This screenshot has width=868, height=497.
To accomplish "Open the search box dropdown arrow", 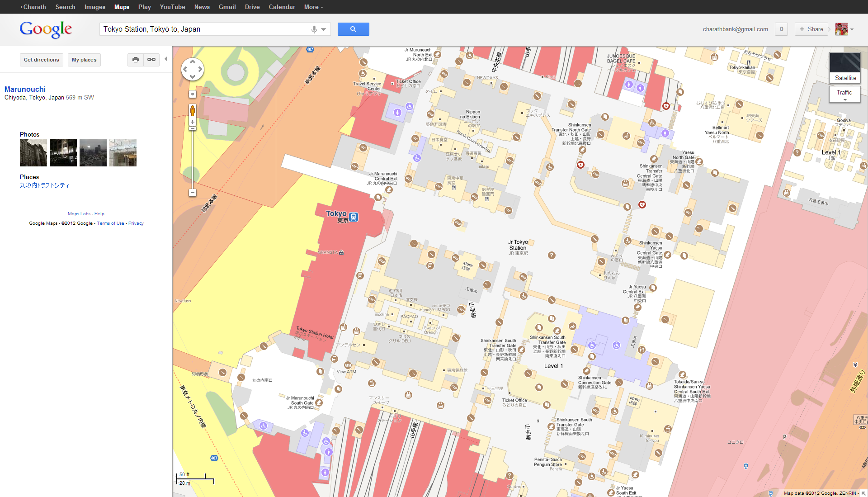I will pos(324,29).
